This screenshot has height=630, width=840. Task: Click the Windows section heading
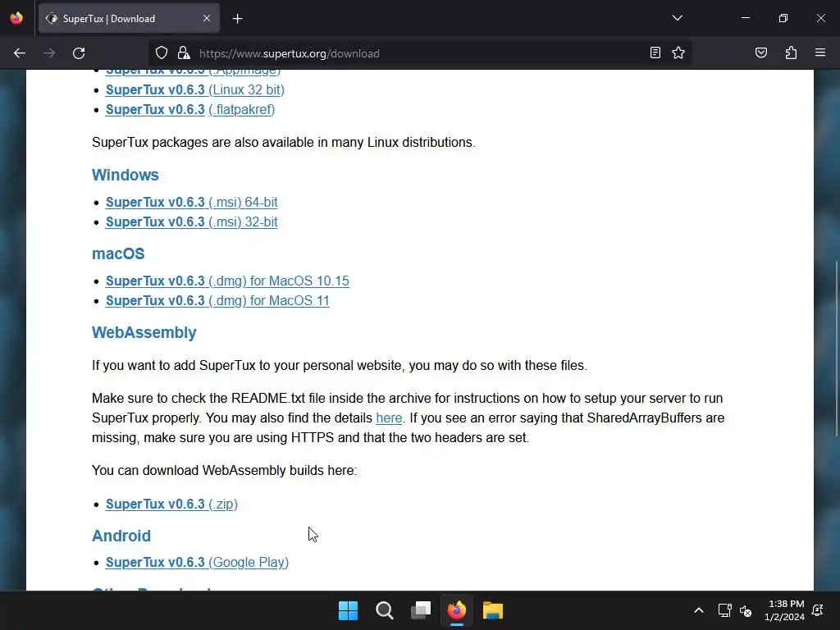click(x=126, y=175)
